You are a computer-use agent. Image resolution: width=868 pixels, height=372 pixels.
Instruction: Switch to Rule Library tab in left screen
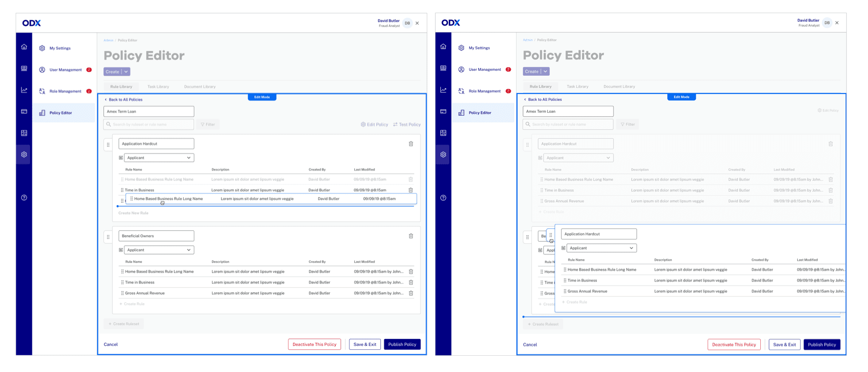[121, 87]
